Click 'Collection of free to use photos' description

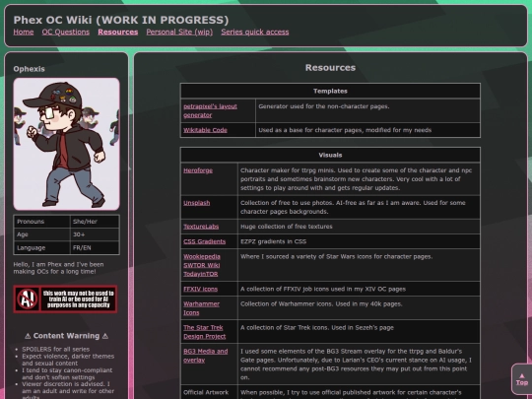[353, 207]
